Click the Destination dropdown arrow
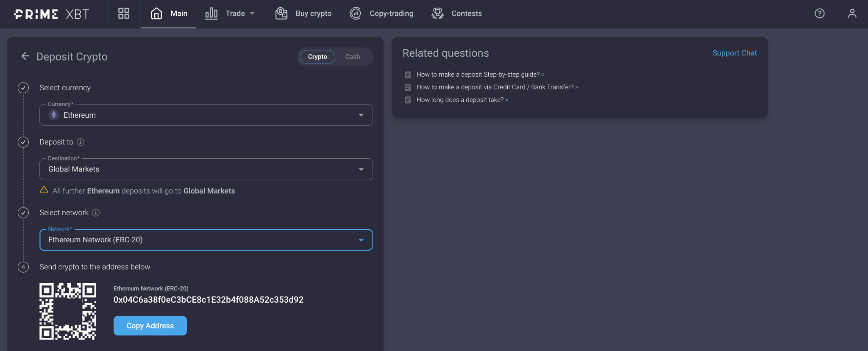 [x=361, y=169]
